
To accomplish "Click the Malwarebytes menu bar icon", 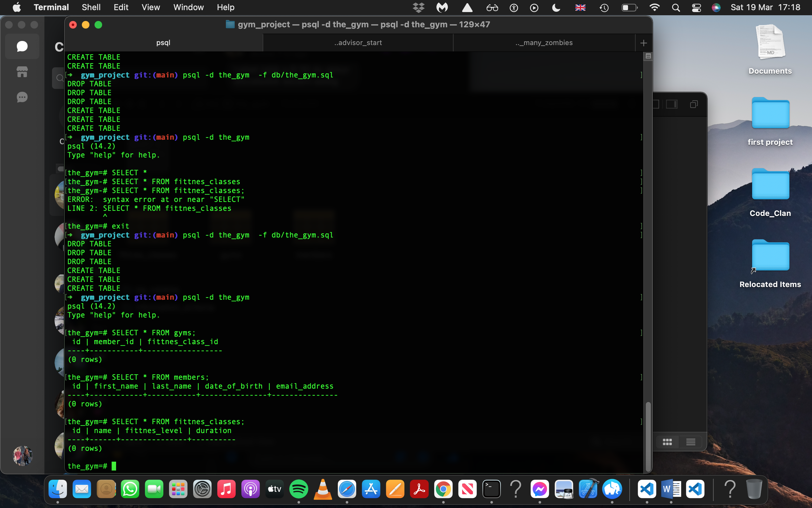I will 442,7.
